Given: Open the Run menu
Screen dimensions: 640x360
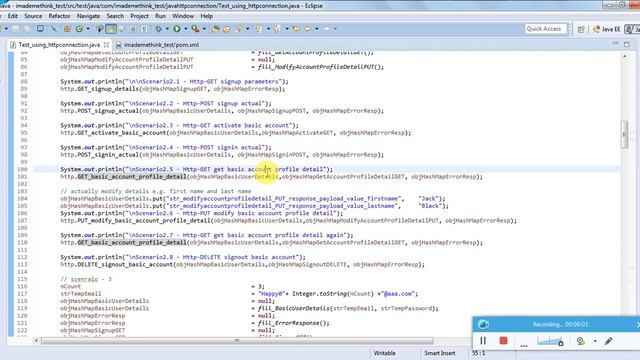Looking at the screenshot, I should (x=160, y=16).
